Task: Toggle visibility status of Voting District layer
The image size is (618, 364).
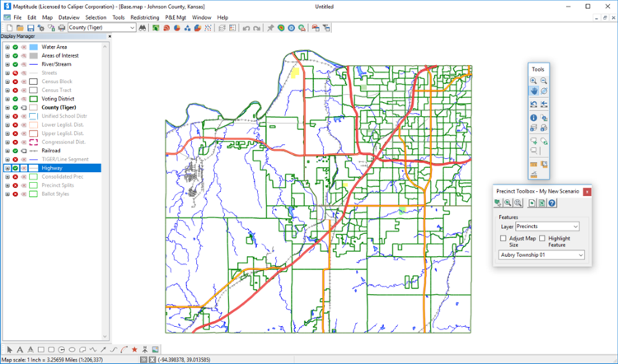Action: pos(16,99)
